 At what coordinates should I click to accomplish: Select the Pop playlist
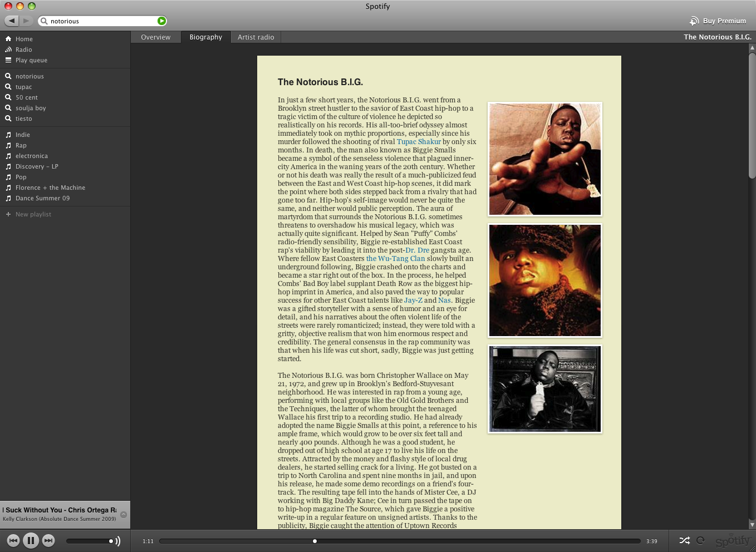[65, 177]
